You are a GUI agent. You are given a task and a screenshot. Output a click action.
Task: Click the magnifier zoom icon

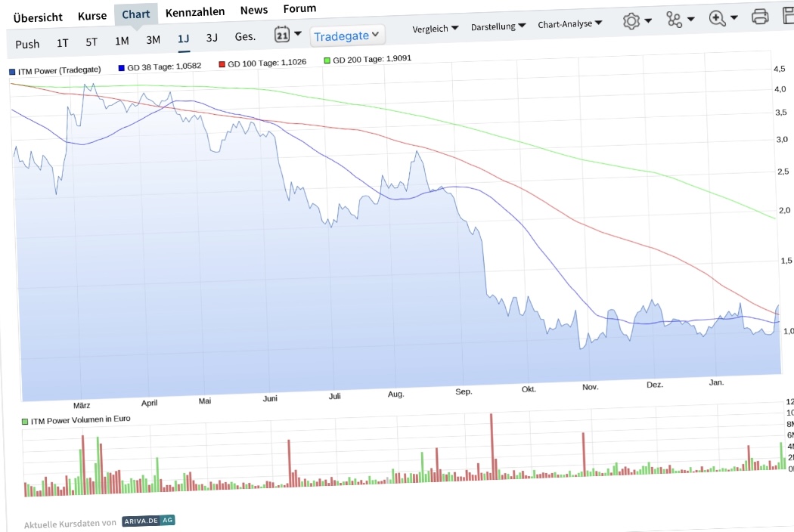click(x=717, y=18)
